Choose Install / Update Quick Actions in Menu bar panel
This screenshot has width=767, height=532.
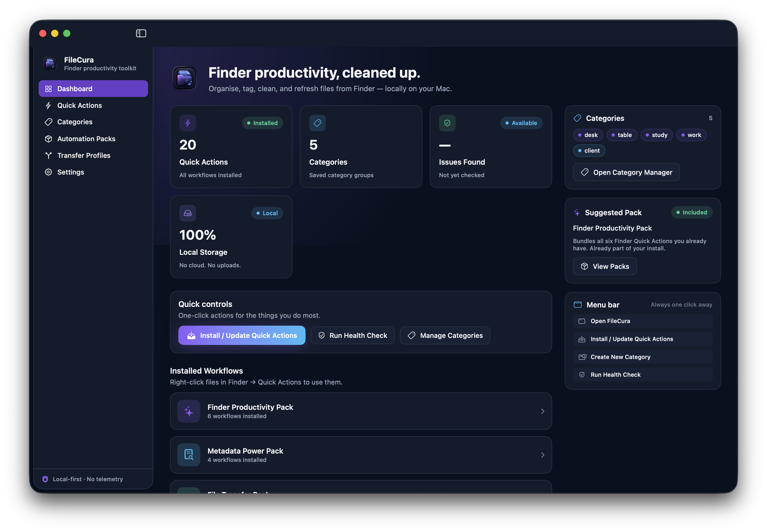(x=643, y=339)
